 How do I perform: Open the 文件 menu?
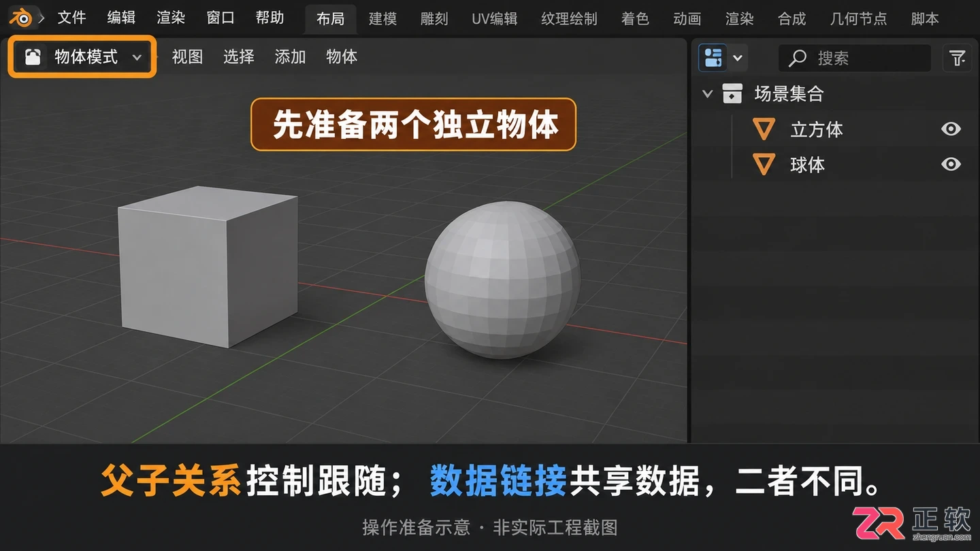tap(71, 18)
